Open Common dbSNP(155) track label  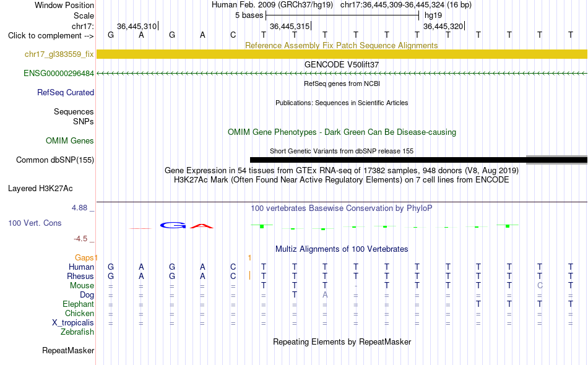[x=55, y=160]
